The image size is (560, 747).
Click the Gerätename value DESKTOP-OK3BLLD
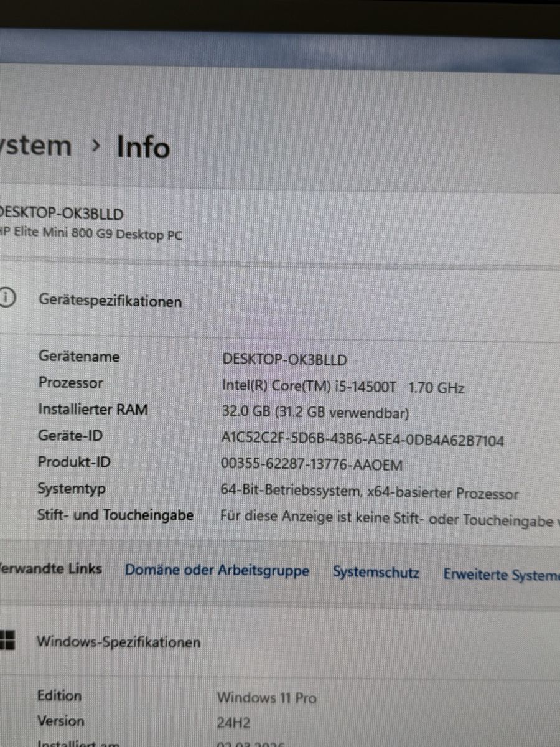coord(284,359)
